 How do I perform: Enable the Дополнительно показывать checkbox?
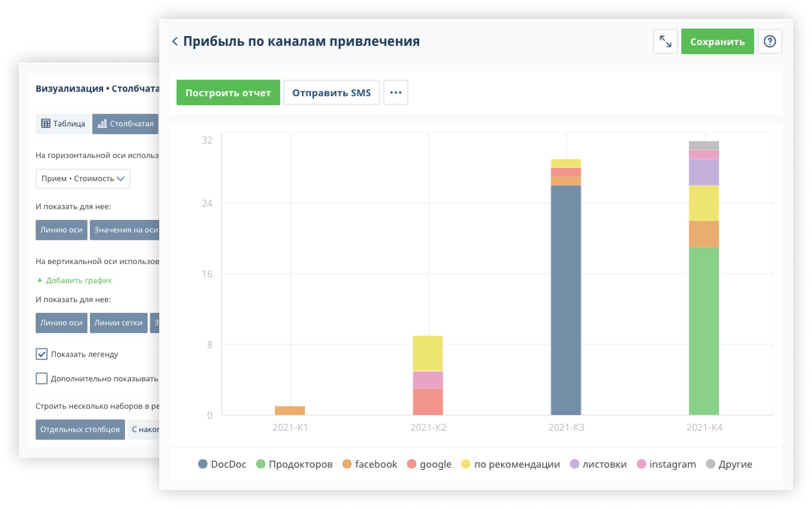[41, 379]
